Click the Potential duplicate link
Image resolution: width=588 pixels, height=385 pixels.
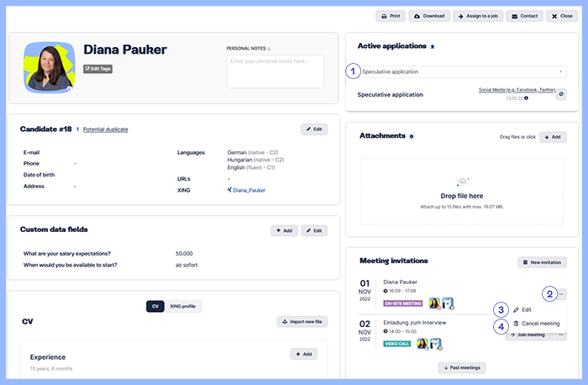106,129
